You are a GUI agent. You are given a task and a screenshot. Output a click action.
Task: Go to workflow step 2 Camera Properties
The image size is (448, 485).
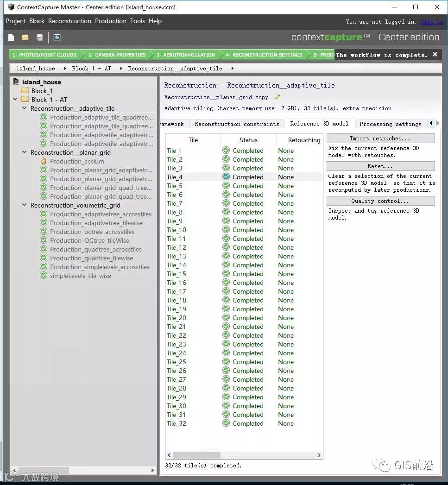(x=117, y=55)
